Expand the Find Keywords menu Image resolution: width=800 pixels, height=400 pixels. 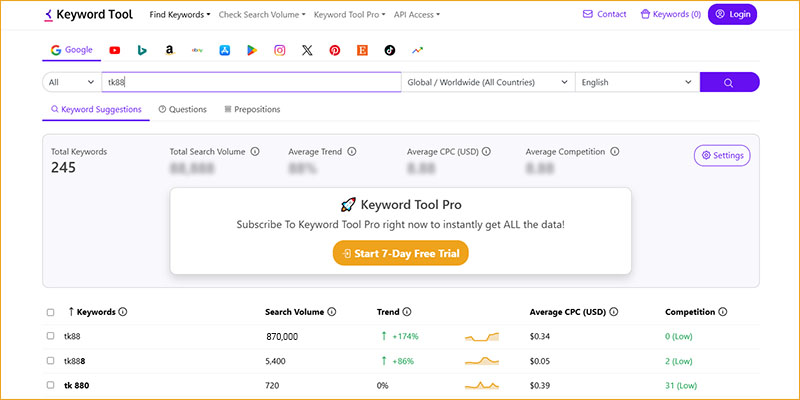(x=180, y=15)
